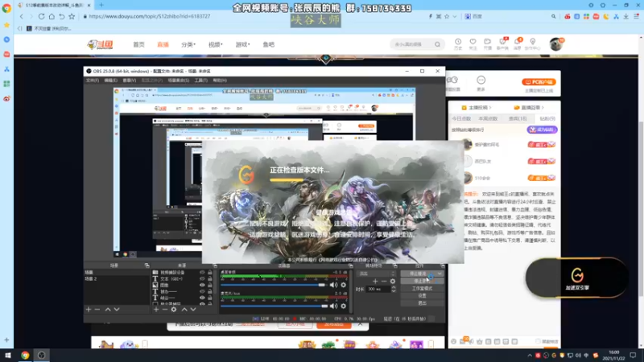Toggle visibility of video capture device source
This screenshot has width=644, height=362.
coord(202,273)
